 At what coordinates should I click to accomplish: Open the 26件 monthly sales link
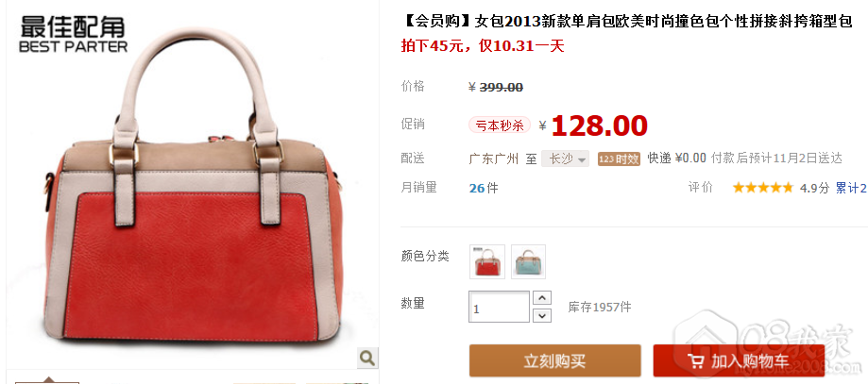click(484, 188)
